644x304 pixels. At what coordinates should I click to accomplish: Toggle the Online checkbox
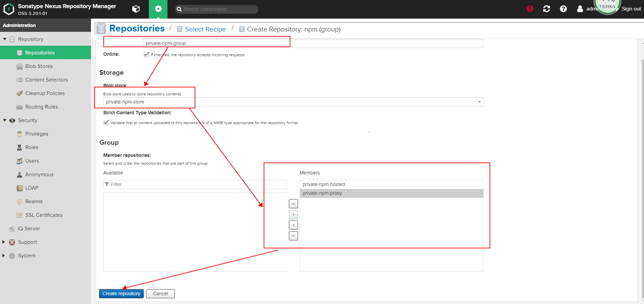point(146,54)
